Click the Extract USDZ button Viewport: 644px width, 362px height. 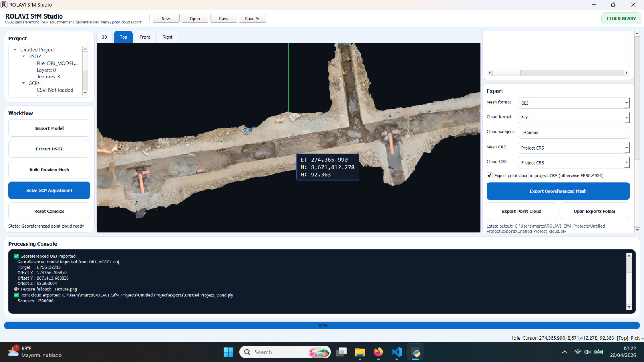click(x=49, y=149)
